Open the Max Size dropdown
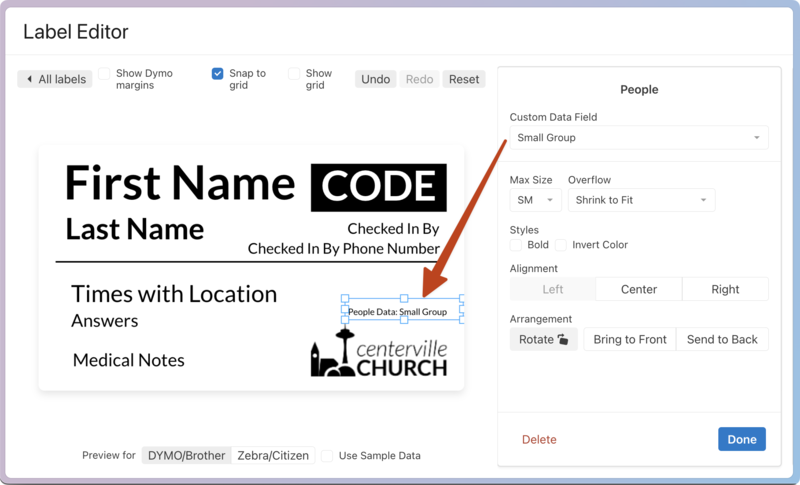 pos(535,200)
